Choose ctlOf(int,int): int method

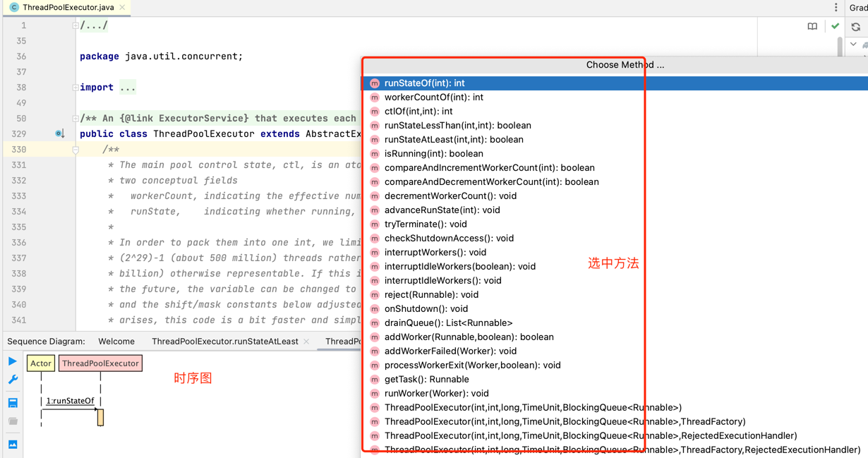pyautogui.click(x=615, y=112)
